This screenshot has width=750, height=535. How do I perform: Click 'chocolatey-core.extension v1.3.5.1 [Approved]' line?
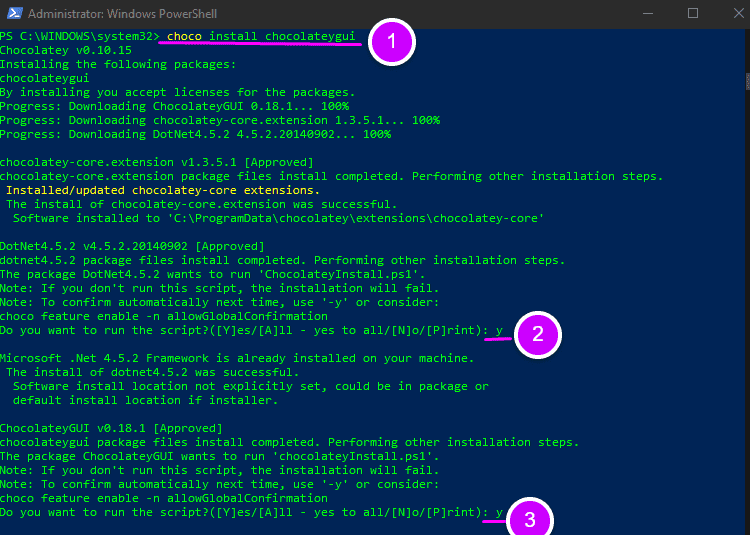pyautogui.click(x=157, y=163)
